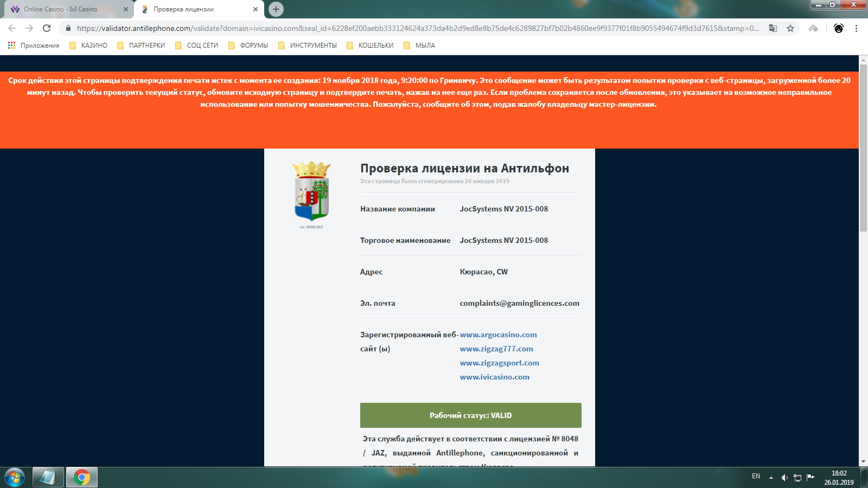Image resolution: width=868 pixels, height=488 pixels.
Task: Click the complaints@gaminglicences.com email text
Action: point(519,303)
